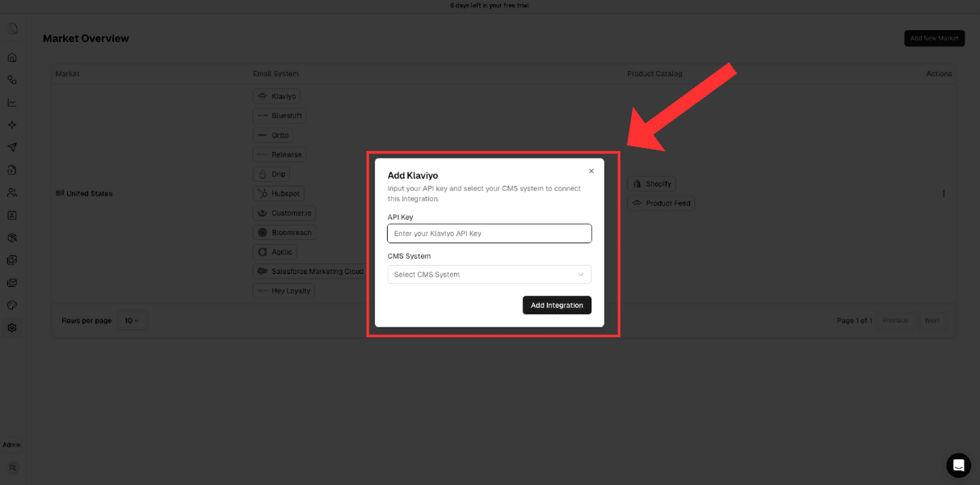This screenshot has height=485, width=980.
Task: Select the Klaviyo email system chip
Action: (276, 96)
